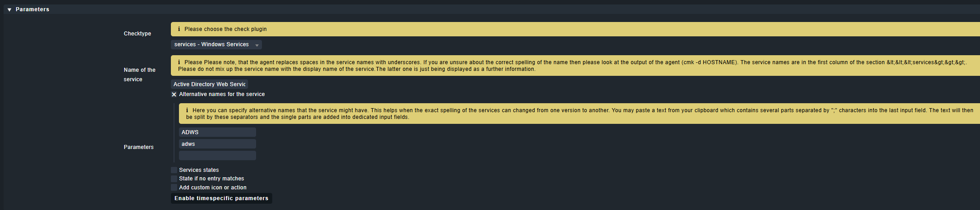Open the 'services - Windows Services' checktype dropdown
Image resolution: width=980 pixels, height=210 pixels.
point(216,44)
